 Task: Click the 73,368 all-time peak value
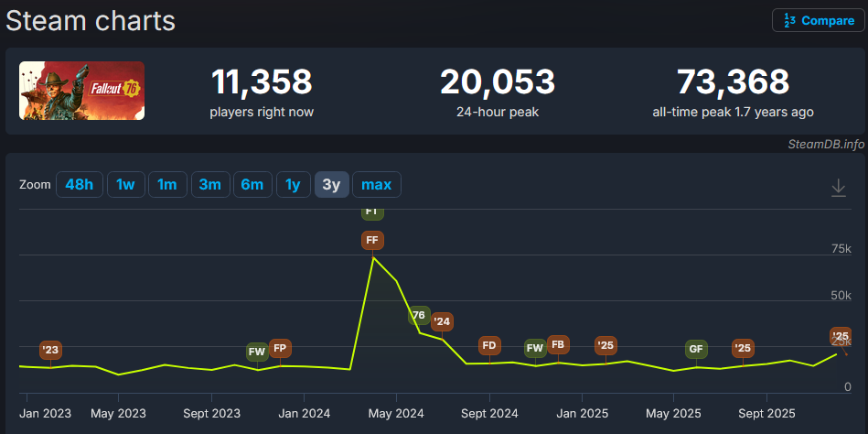pyautogui.click(x=733, y=82)
